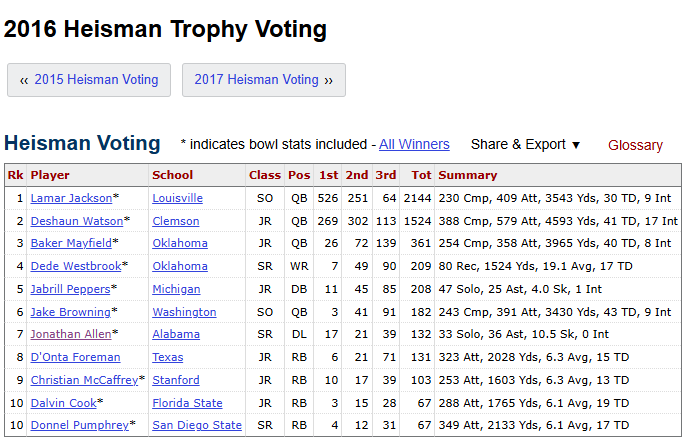Go to 2017 Heisman Voting
688x443 pixels.
pyautogui.click(x=264, y=80)
